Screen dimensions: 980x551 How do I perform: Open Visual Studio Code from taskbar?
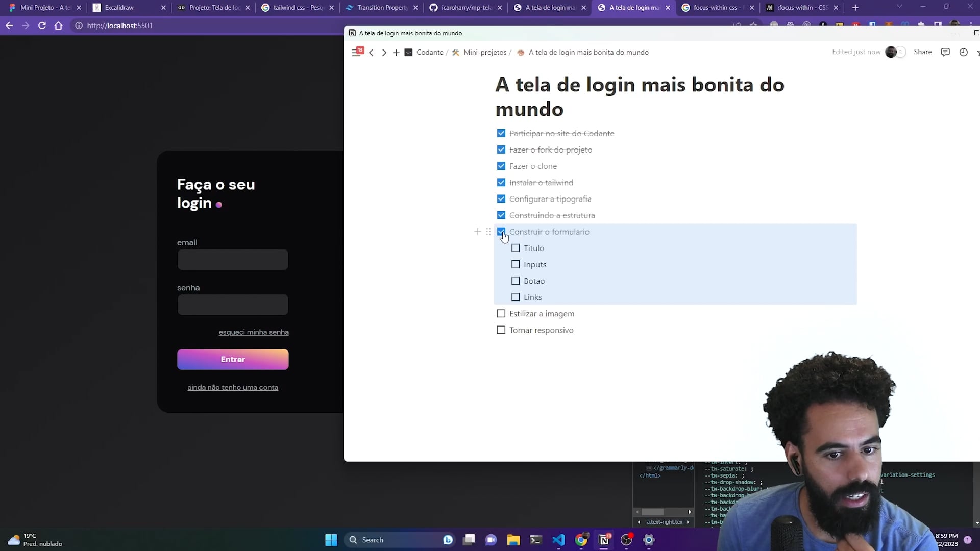click(558, 540)
